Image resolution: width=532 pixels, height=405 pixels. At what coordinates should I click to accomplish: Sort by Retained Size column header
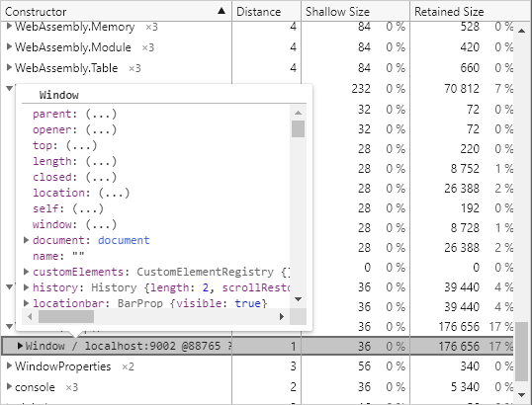[x=471, y=12]
